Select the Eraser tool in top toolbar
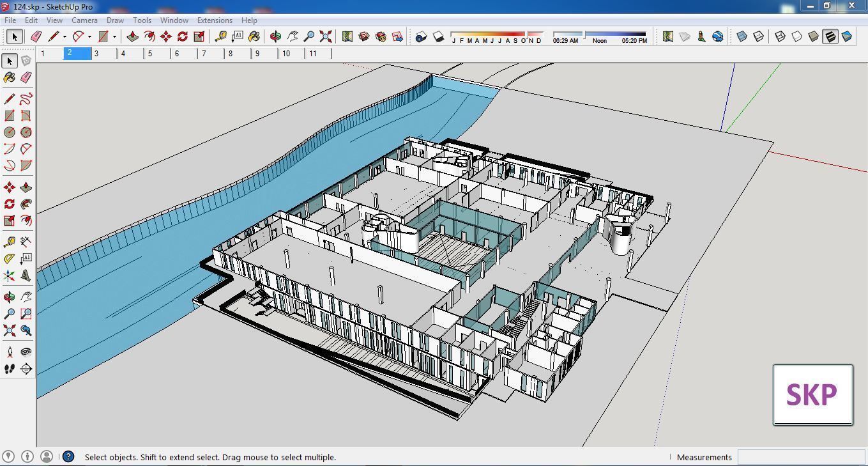The height and width of the screenshot is (466, 868). click(36, 36)
